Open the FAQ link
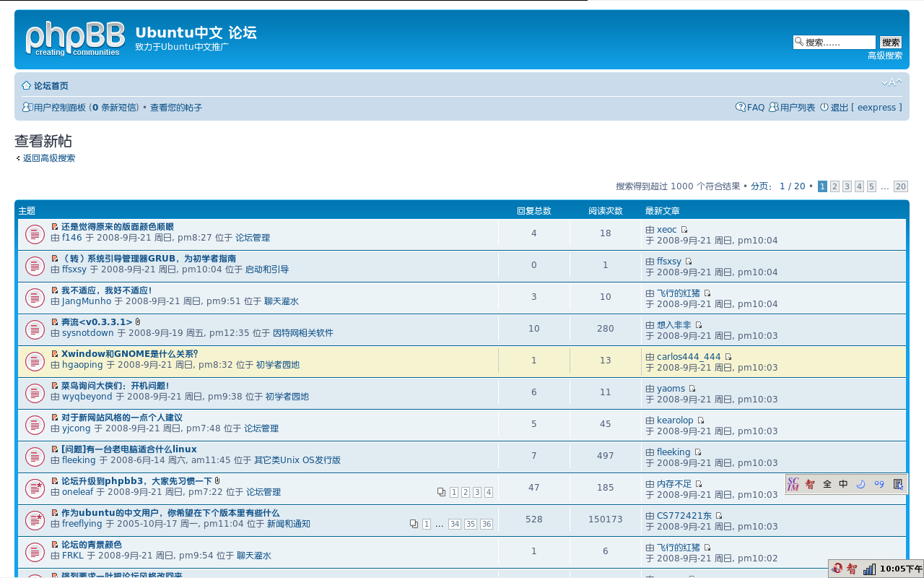924x578 pixels. 756,108
